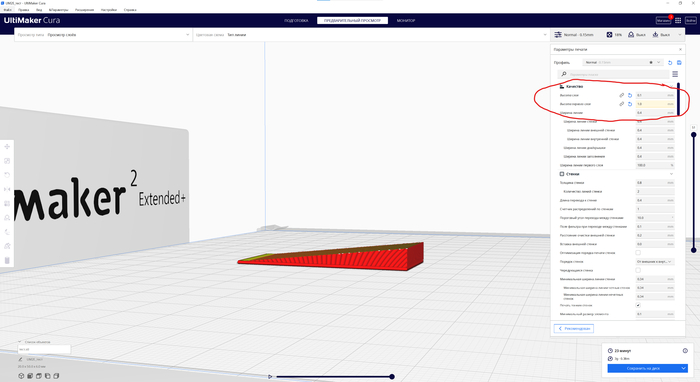Reset Высота слоя value with undo icon
Image resolution: width=700 pixels, height=382 pixels.
[630, 95]
